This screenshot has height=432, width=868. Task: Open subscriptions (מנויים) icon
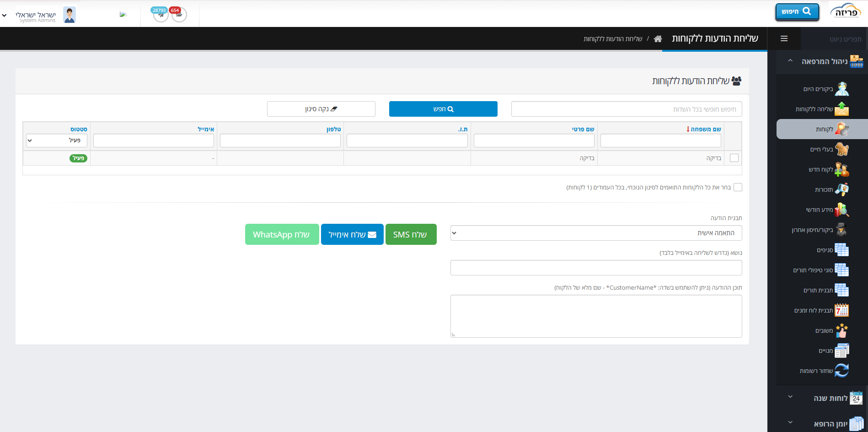841,351
